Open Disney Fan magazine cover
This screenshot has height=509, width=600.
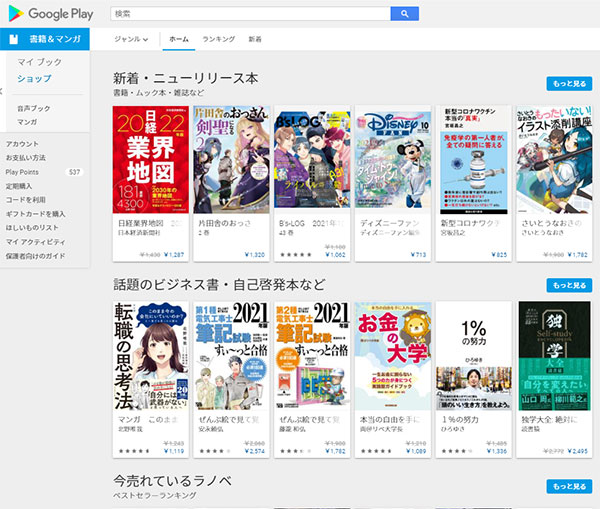(x=393, y=160)
